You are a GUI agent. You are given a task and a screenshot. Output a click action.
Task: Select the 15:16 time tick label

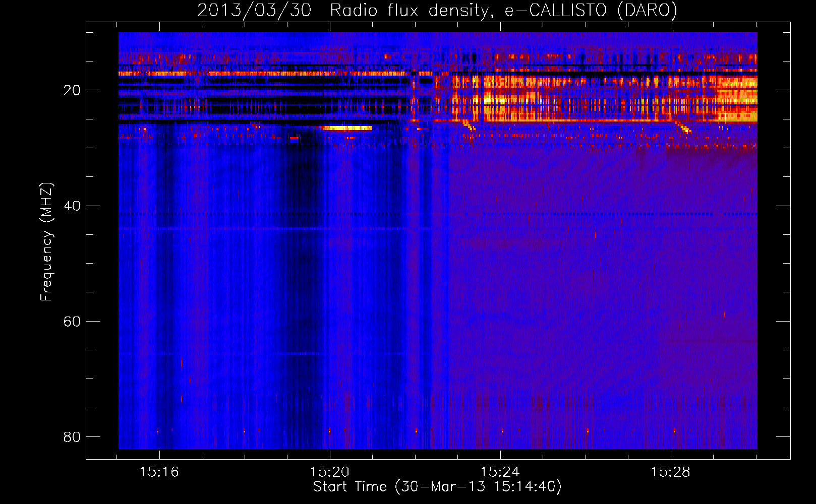(159, 472)
